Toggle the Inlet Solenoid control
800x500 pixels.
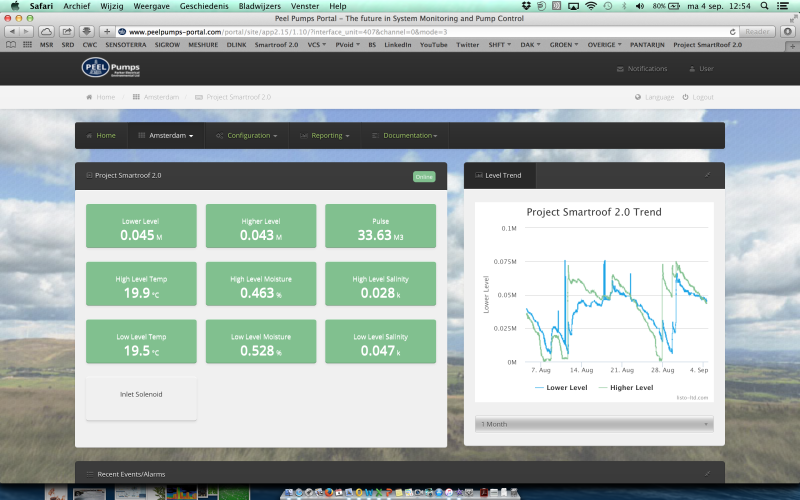coord(141,395)
